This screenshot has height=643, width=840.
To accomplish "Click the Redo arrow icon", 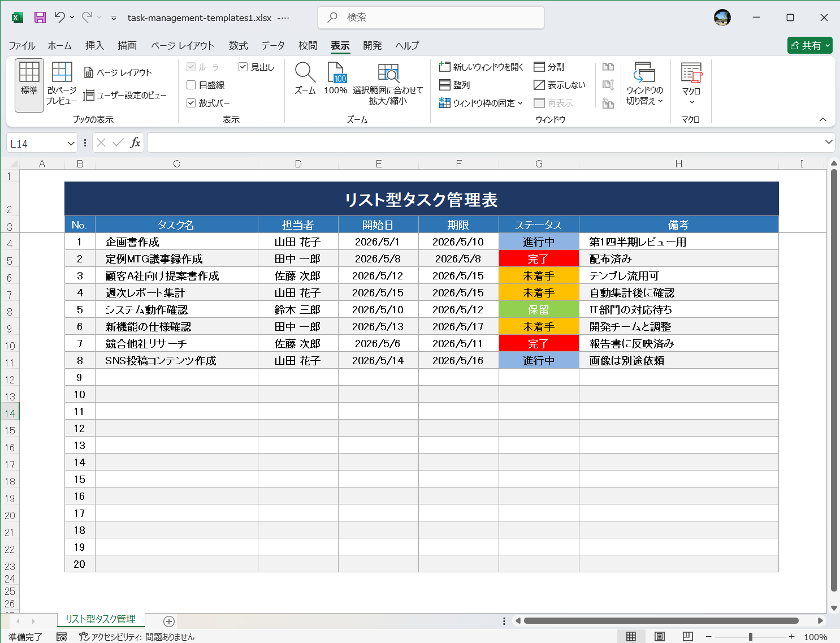I will (x=87, y=18).
